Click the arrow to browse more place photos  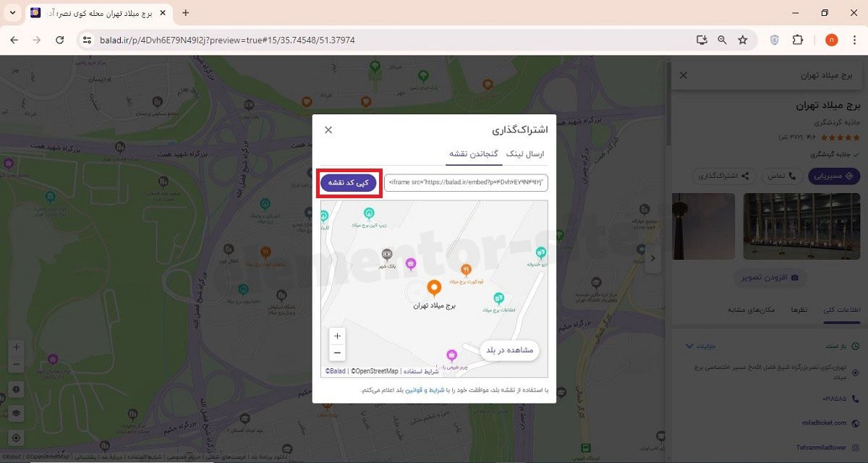coord(653,258)
